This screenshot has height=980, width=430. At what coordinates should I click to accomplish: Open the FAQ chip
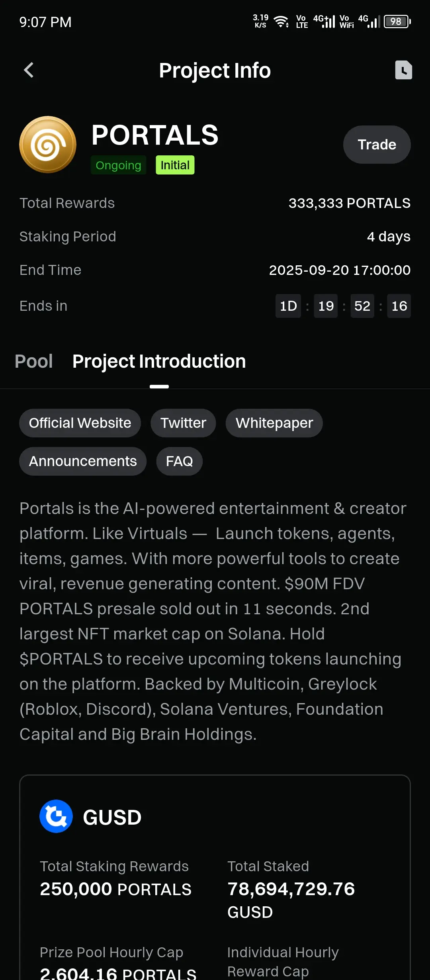click(179, 461)
